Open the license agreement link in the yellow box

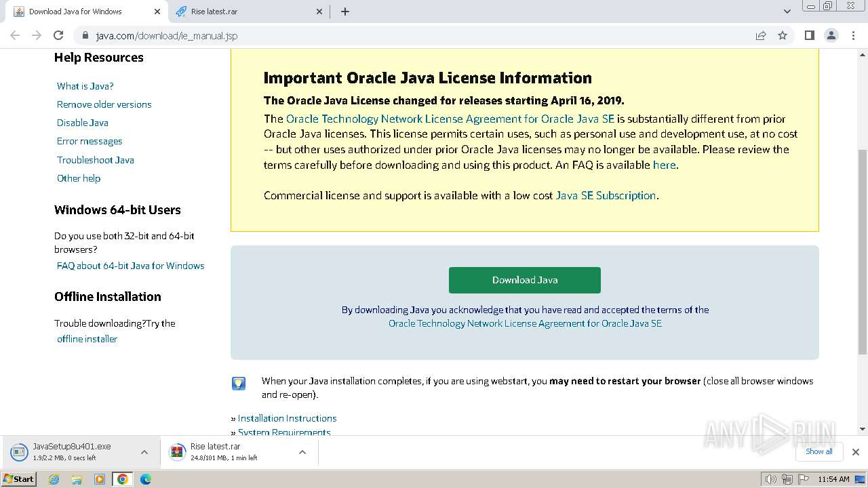point(450,119)
